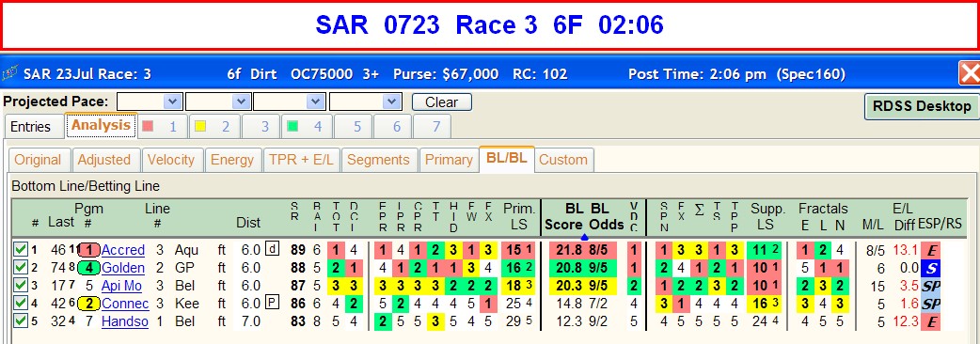
Task: Open horse tab 3
Action: click(261, 127)
